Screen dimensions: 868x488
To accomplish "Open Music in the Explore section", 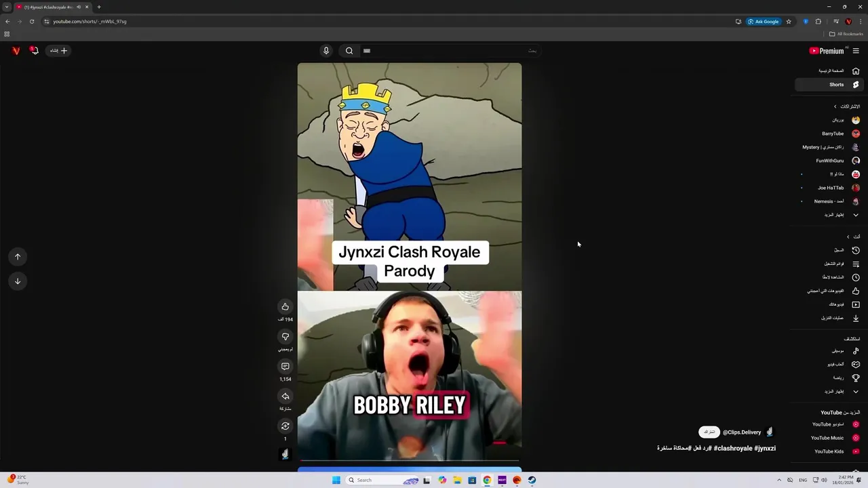I will pos(829,351).
